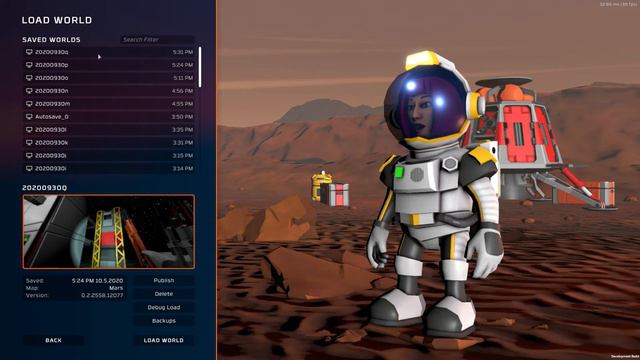This screenshot has width=640, height=360.
Task: Select the save with time 3:35 PM
Action: coord(109,130)
